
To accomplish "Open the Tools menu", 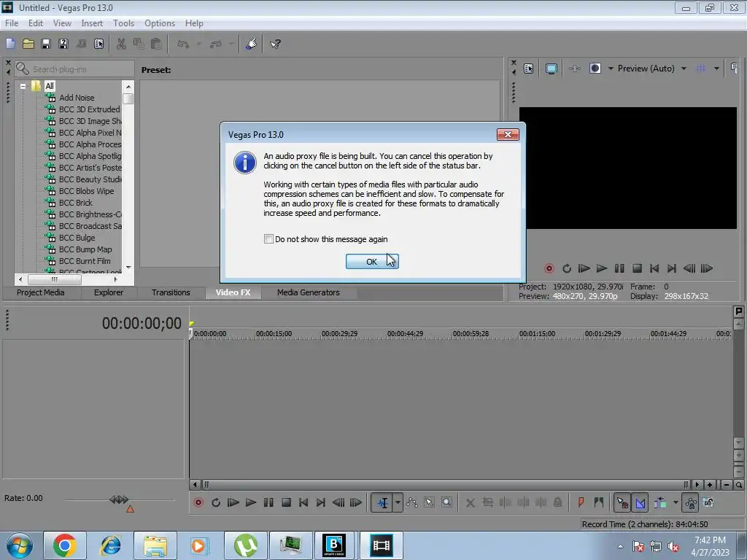I will [x=123, y=23].
